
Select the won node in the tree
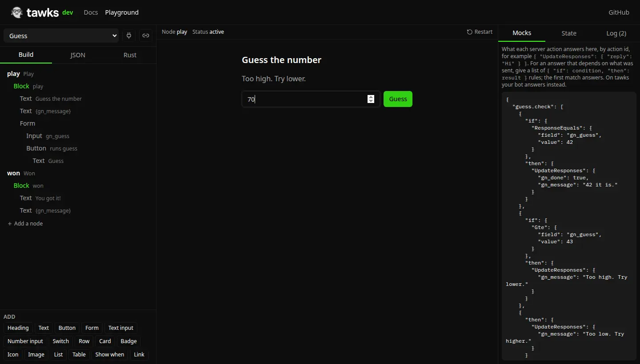click(78, 173)
